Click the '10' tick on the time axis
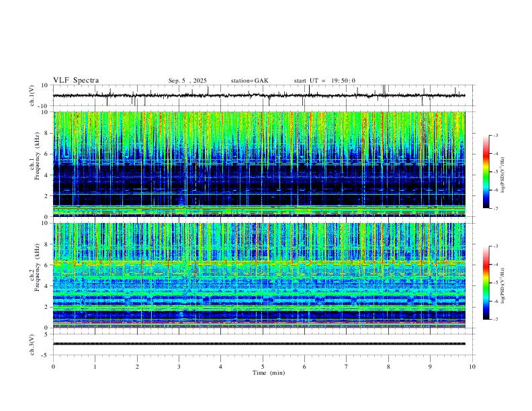532x411 pixels. [472, 367]
